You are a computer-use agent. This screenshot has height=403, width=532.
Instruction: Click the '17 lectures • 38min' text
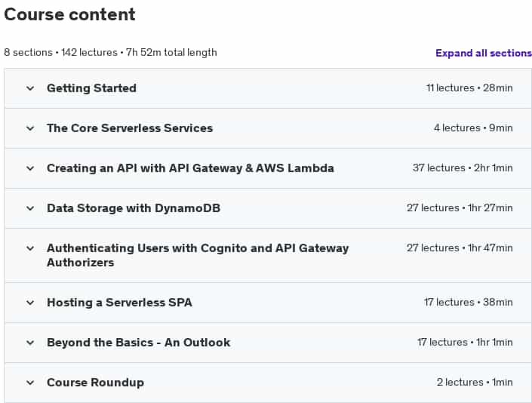(x=468, y=302)
